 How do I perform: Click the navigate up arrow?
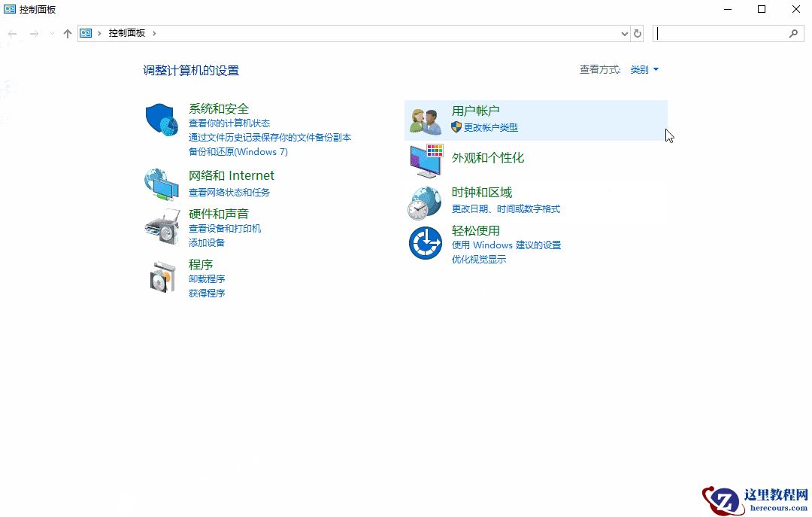[x=66, y=33]
